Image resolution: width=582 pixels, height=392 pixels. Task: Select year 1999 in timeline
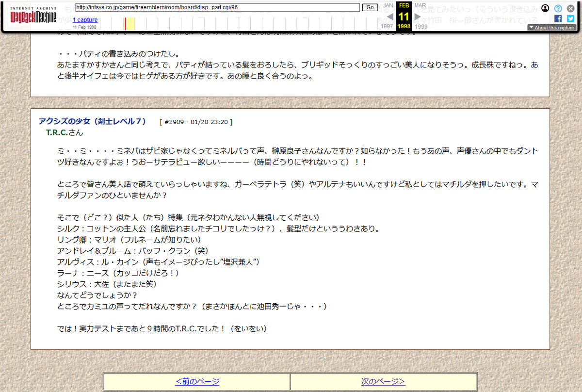(x=421, y=27)
